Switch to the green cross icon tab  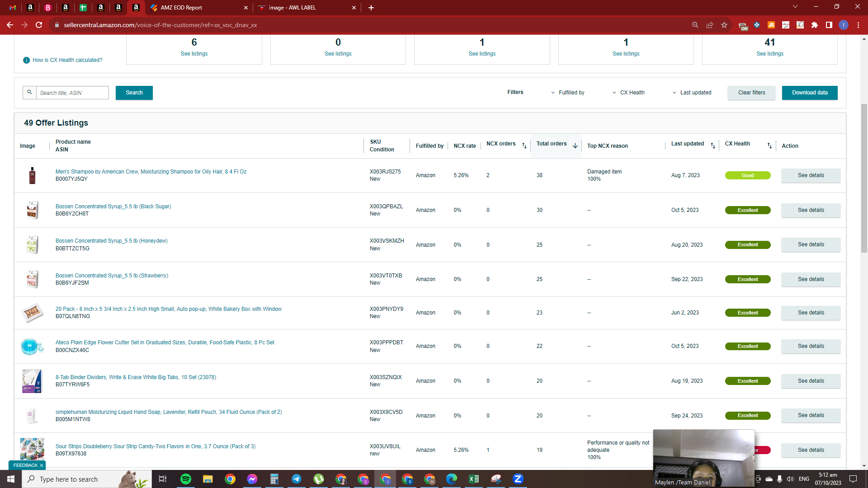[83, 8]
